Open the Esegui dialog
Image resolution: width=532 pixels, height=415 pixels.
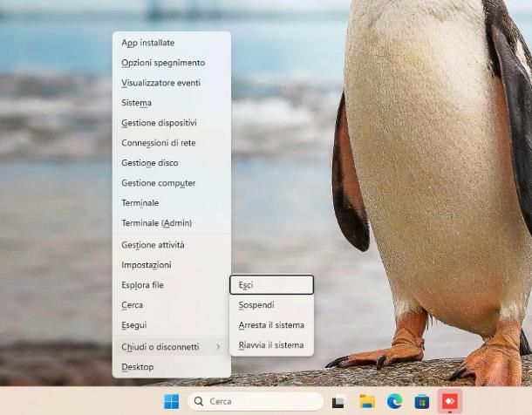click(172, 325)
